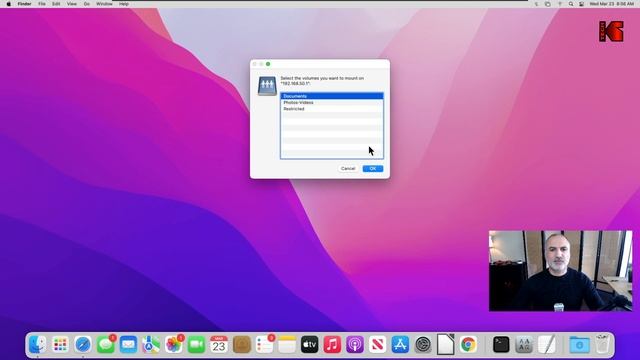Open Calendar showing 23 in Dock
Viewport: 640px width, 360px height.
pos(219,344)
